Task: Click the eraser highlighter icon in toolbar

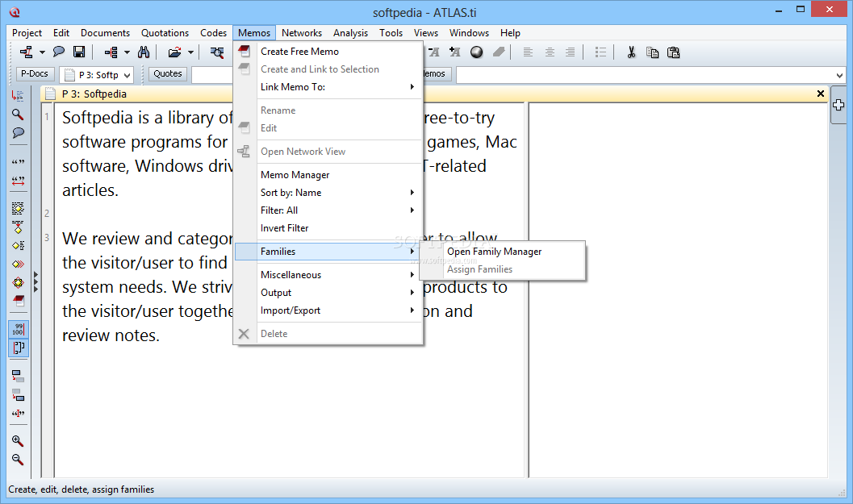Action: [498, 52]
